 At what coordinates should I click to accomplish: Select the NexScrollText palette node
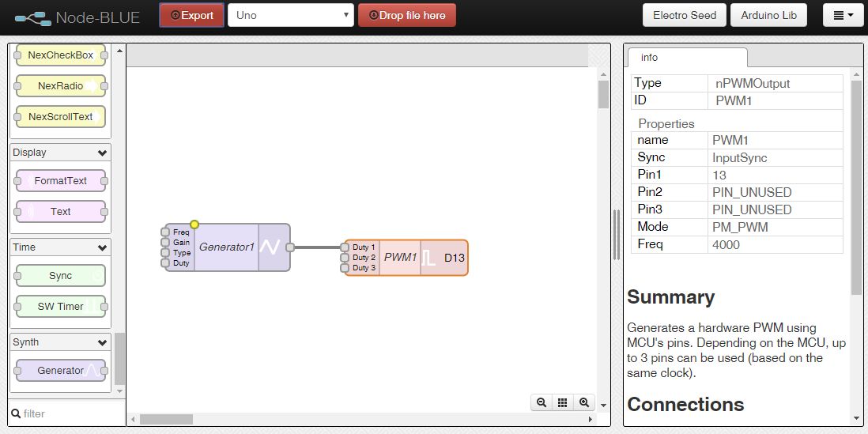(x=60, y=117)
